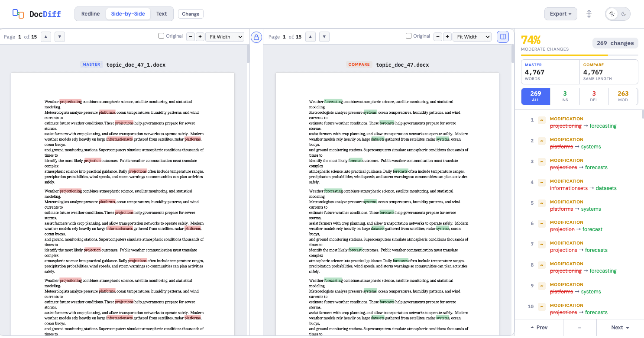Go to previous page in master pane
The height and width of the screenshot is (338, 644).
pos(46,37)
